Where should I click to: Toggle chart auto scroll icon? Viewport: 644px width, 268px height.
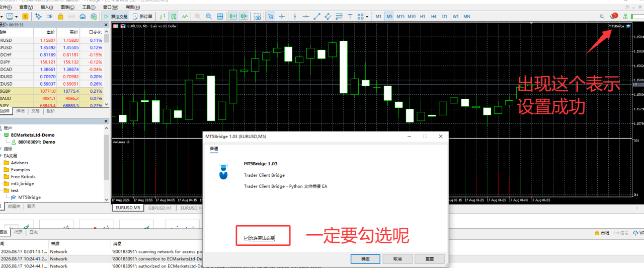pos(233,17)
